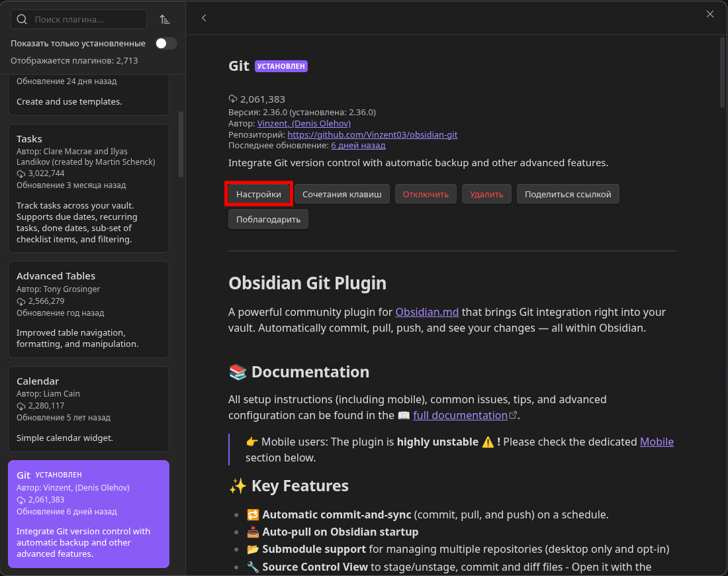This screenshot has height=576, width=728.
Task: Select the Calendar plugin card
Action: pyautogui.click(x=88, y=409)
